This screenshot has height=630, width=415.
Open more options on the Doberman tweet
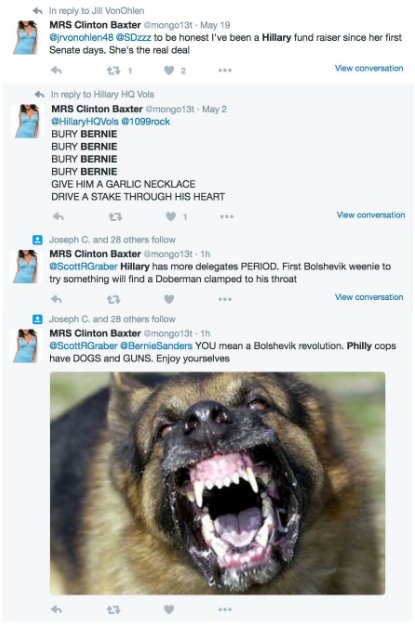pos(225,299)
